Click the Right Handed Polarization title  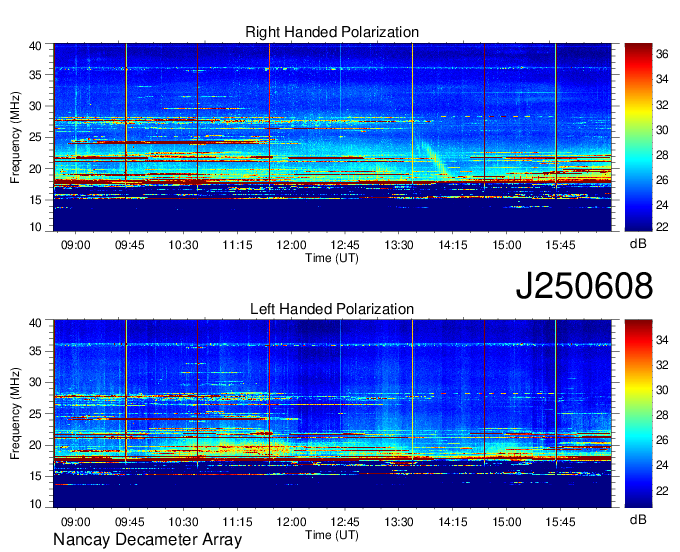332,32
